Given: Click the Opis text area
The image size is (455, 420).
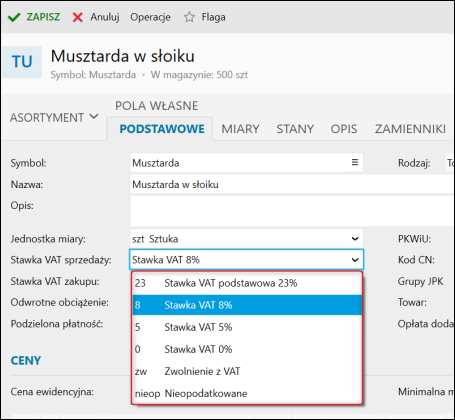Looking at the screenshot, I should pos(292,211).
